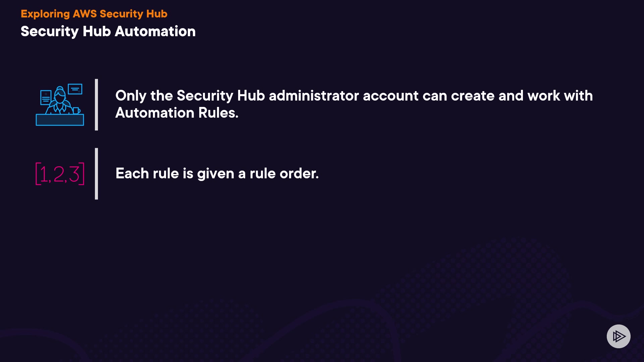Click the "Automation Rules." text line
Screen dimensions: 644x362
click(x=177, y=113)
